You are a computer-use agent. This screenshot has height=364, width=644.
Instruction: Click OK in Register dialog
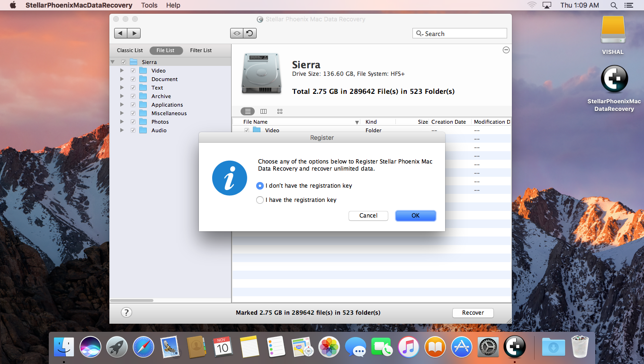coord(416,216)
